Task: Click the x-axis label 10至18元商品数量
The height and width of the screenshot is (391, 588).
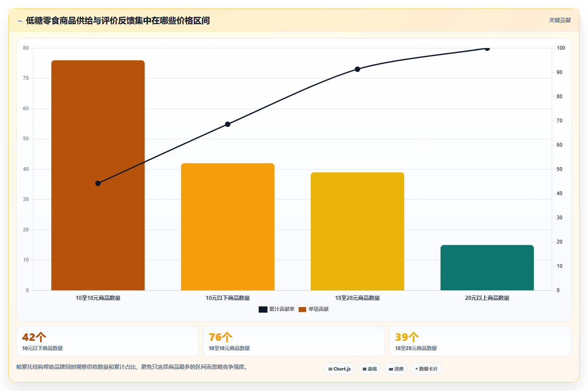Action: coord(98,298)
